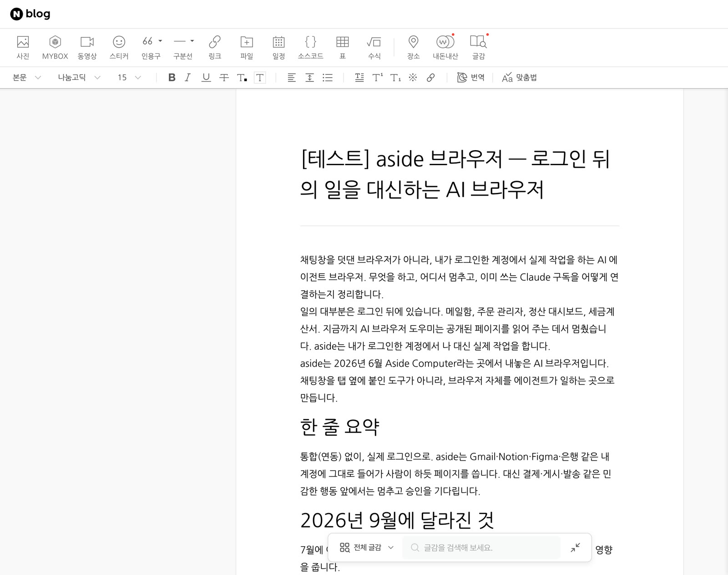The width and height of the screenshot is (728, 575).
Task: Open the text background color picker
Action: [x=260, y=77]
